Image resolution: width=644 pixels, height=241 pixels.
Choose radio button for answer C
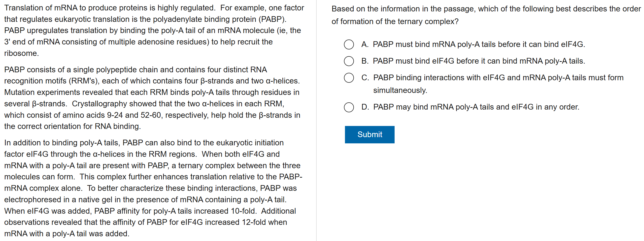349,78
